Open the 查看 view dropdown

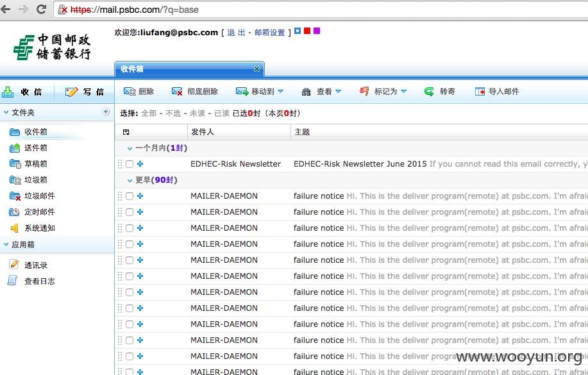(321, 92)
